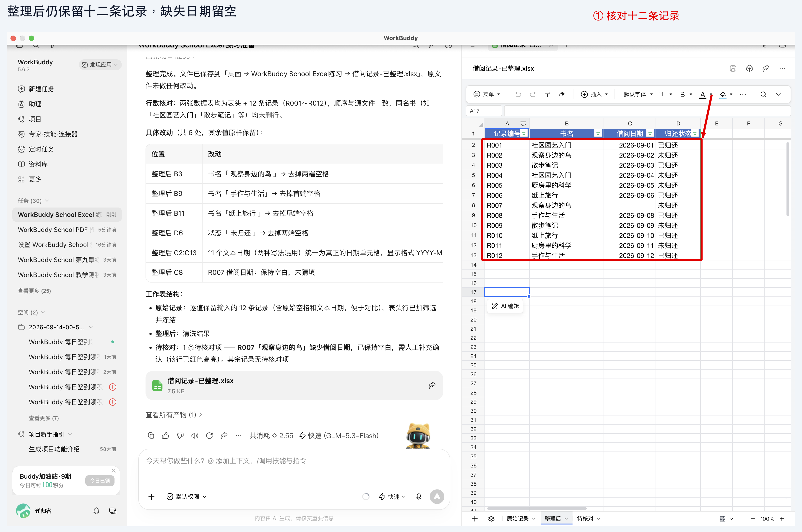Viewport: 802px width, 532px height.
Task: Toggle the filter on the 记录编号 column
Action: click(x=524, y=133)
